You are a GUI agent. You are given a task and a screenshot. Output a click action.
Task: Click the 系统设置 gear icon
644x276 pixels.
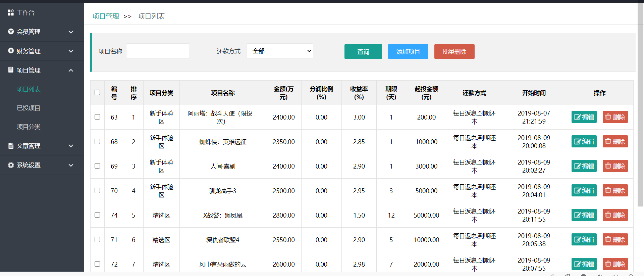11,165
